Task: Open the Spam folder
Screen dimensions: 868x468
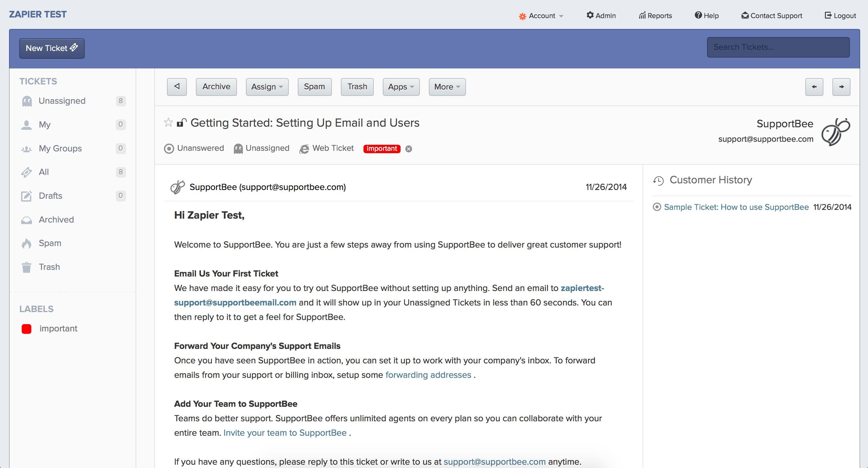Action: 49,243
